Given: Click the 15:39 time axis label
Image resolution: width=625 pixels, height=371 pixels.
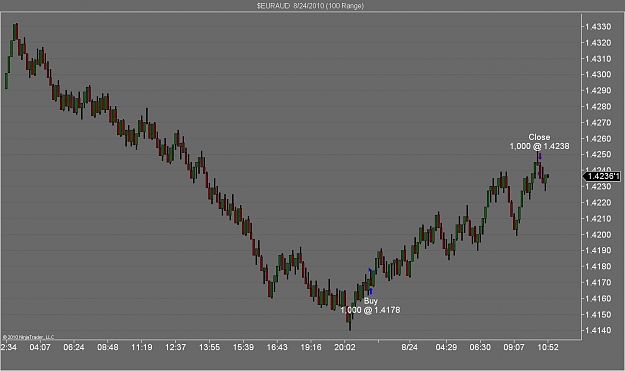Looking at the screenshot, I should (243, 347).
